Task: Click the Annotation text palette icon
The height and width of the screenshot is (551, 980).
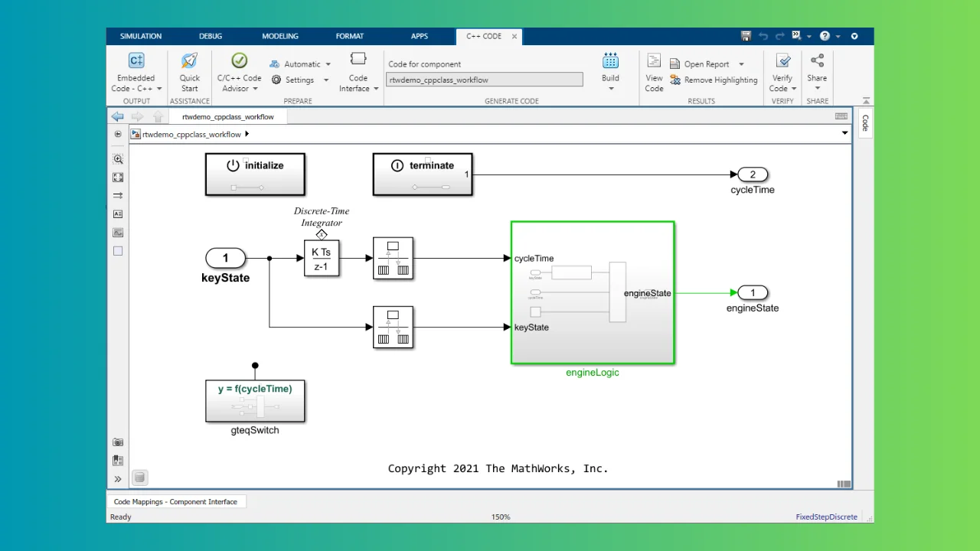Action: click(x=118, y=214)
